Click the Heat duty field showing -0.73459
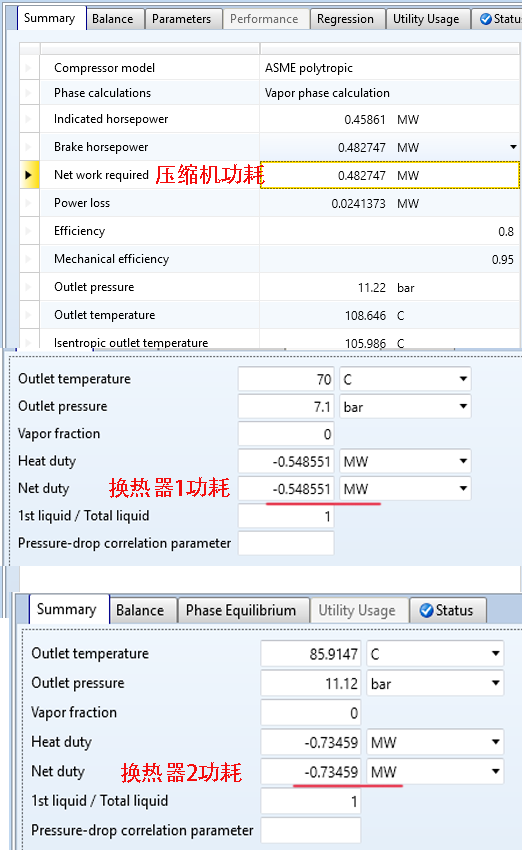 311,742
